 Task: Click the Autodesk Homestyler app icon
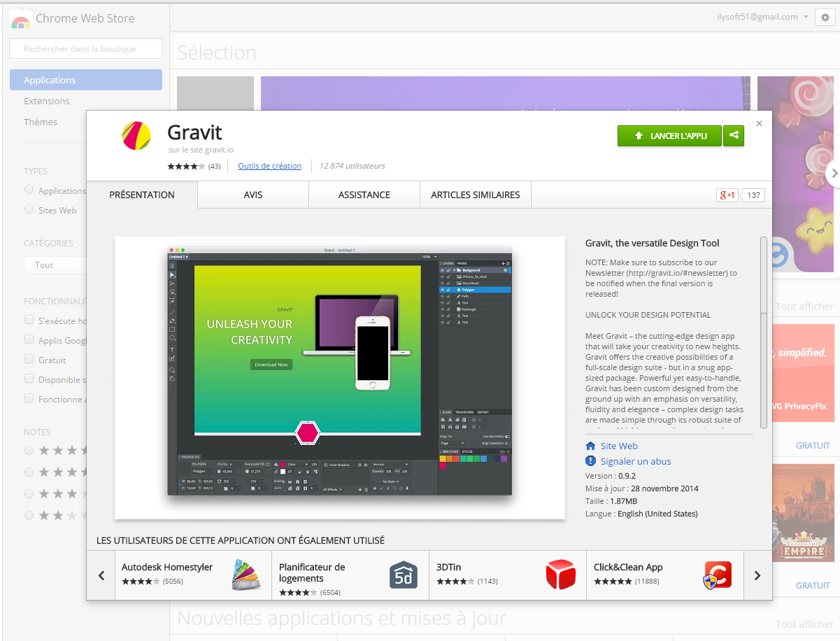point(248,575)
